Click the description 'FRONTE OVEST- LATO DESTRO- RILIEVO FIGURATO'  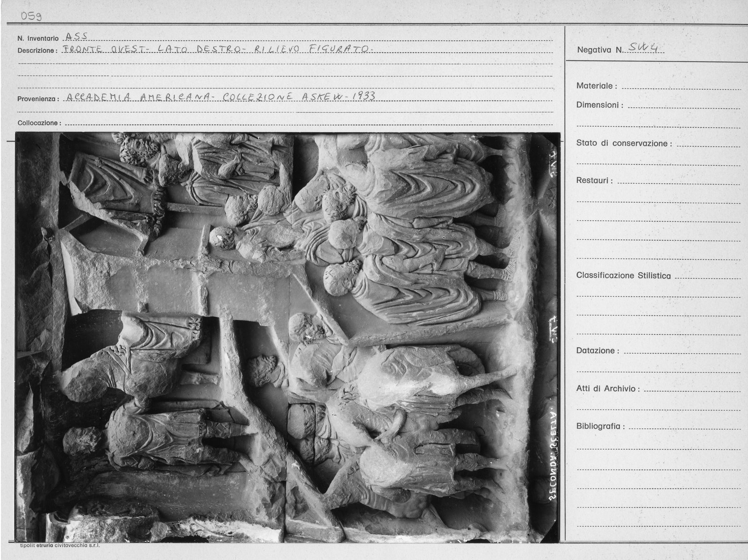pyautogui.click(x=218, y=49)
